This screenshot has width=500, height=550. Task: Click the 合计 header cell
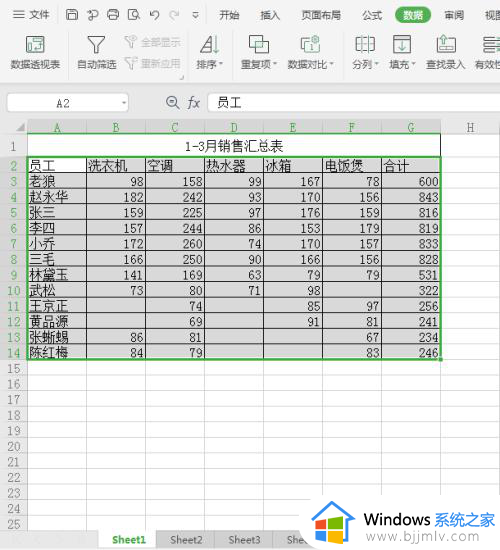point(411,165)
